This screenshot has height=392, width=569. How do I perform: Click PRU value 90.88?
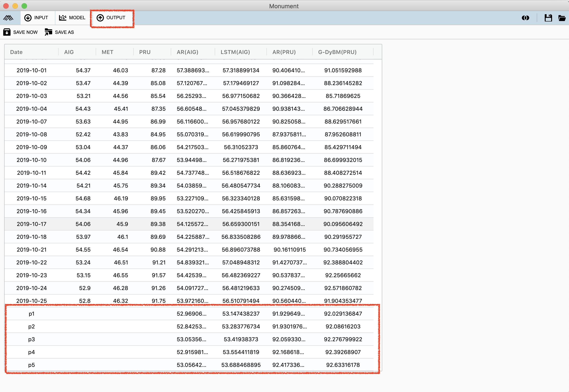click(x=158, y=250)
